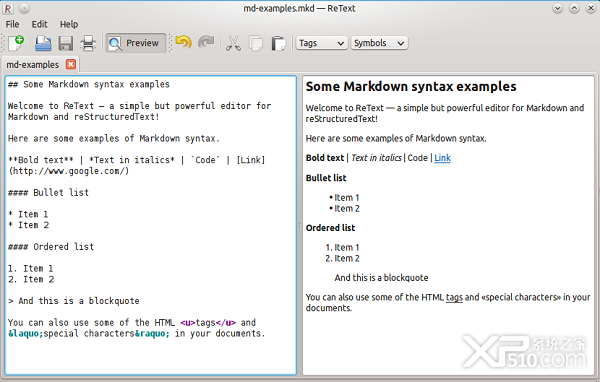The height and width of the screenshot is (382, 600).
Task: Click '• Item 2' bullet in the preview
Action: pyautogui.click(x=344, y=209)
